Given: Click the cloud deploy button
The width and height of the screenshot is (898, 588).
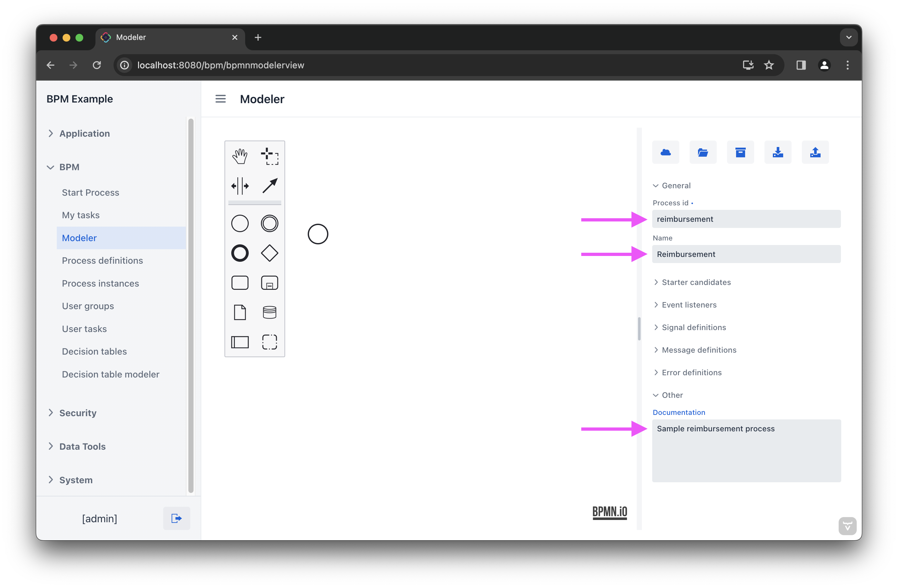Looking at the screenshot, I should (665, 152).
